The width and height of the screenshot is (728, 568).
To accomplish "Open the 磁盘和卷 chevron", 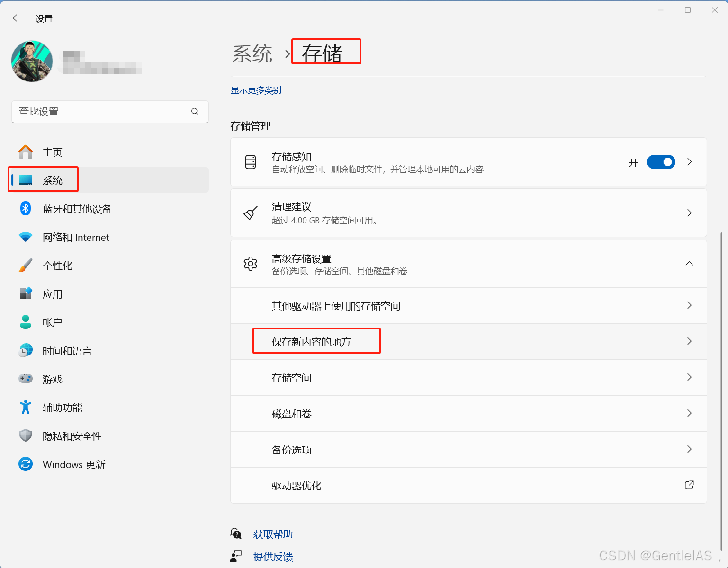I will (689, 413).
